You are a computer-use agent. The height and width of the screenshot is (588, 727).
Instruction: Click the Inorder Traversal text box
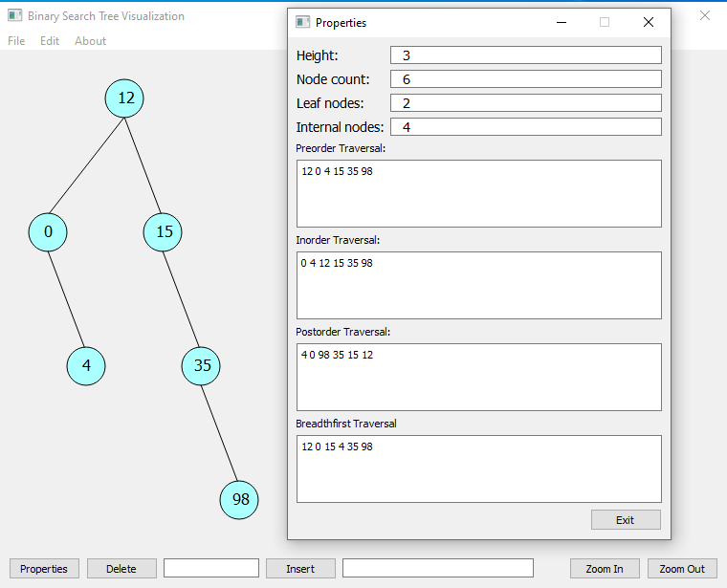pos(479,286)
